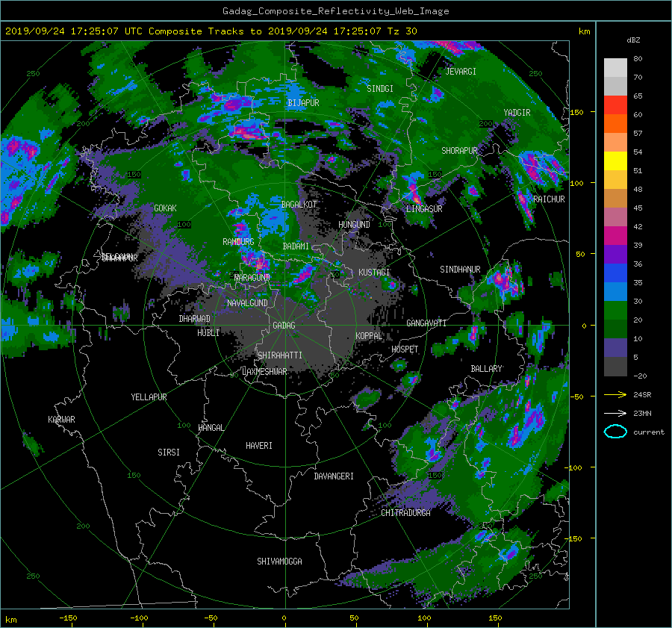Click the HUNGUND city label
This screenshot has width=672, height=628.
tap(354, 225)
